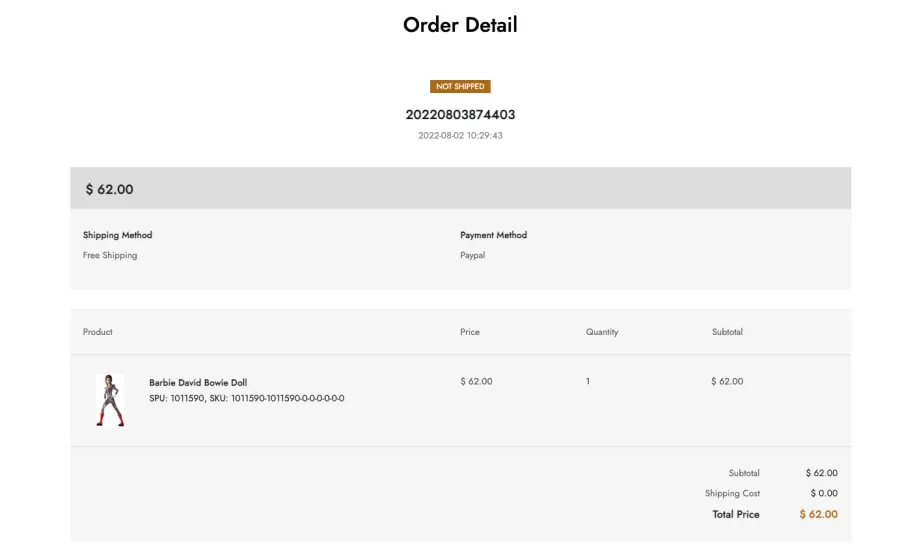The image size is (900, 549).
Task: Click the NOT SHIPPED status badge
Action: [460, 86]
